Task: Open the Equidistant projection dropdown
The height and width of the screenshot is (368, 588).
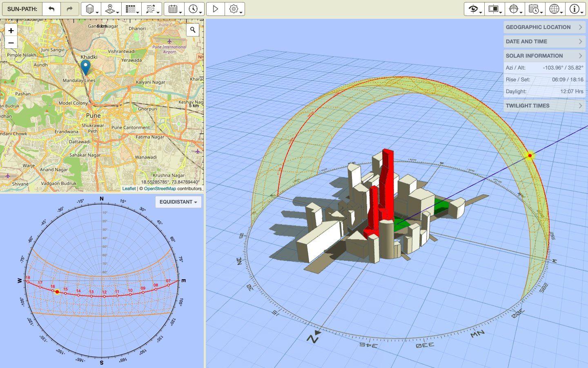Action: 178,202
